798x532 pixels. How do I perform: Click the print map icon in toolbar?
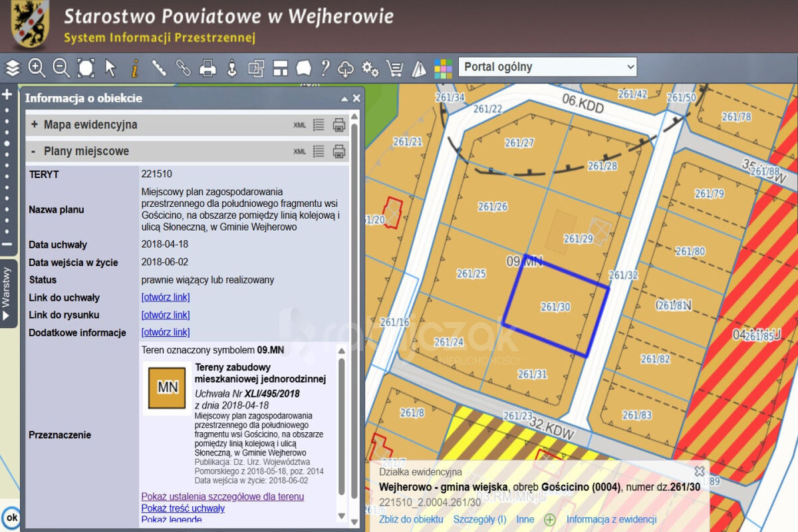pyautogui.click(x=208, y=68)
